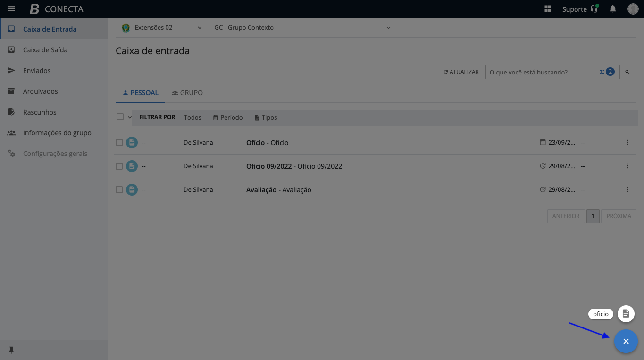The height and width of the screenshot is (360, 644).
Task: Select the Ofício 09/2022 message checkbox
Action: [x=119, y=166]
